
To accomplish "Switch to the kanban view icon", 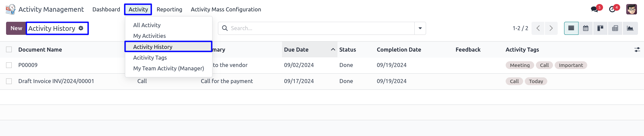I will pos(600,28).
